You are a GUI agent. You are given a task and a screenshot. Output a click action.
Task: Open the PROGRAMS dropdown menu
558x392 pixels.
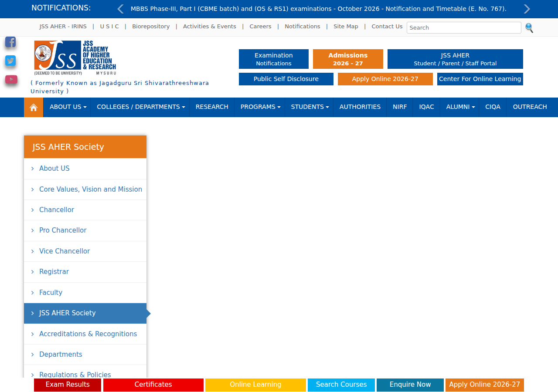(x=261, y=107)
